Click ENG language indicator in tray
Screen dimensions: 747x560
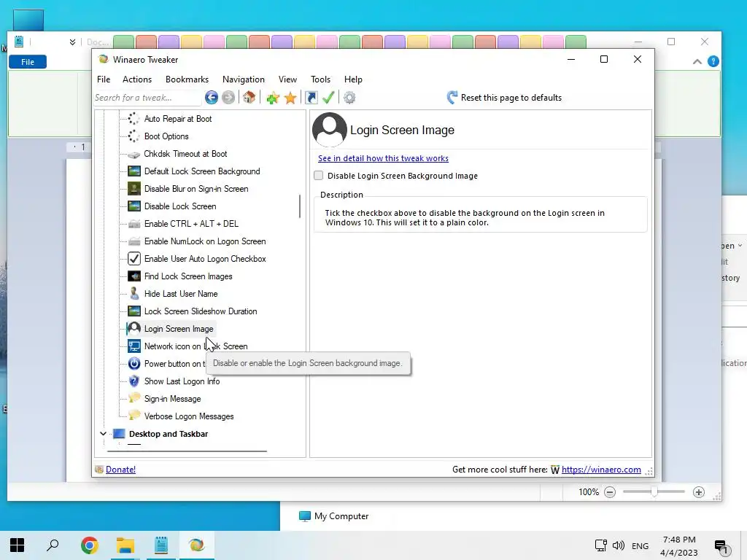640,546
